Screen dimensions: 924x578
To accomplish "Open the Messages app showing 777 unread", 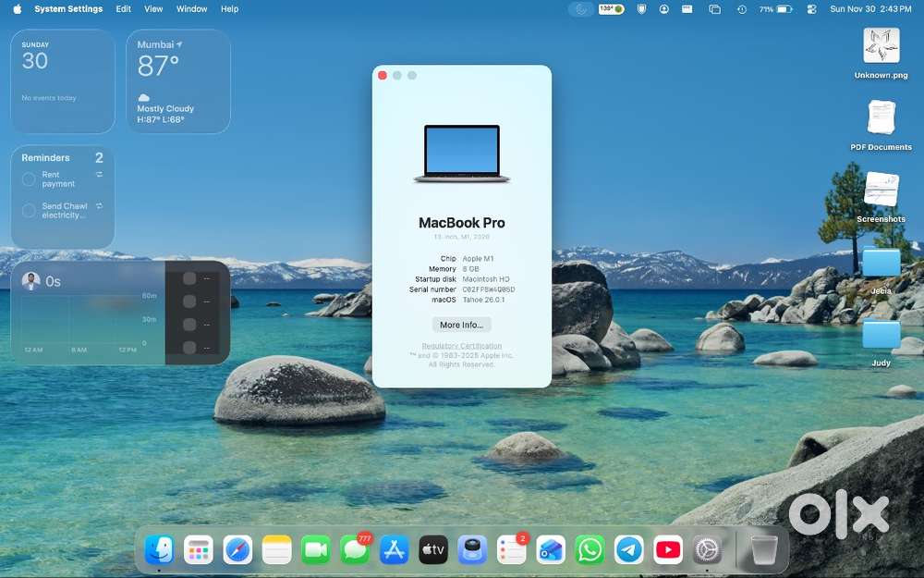I will 355,549.
